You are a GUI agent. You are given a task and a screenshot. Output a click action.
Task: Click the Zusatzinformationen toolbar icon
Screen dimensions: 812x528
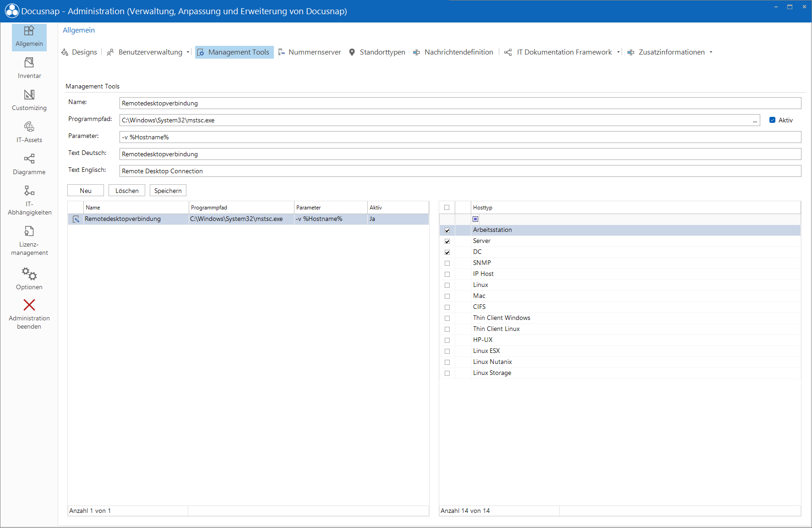pyautogui.click(x=631, y=52)
